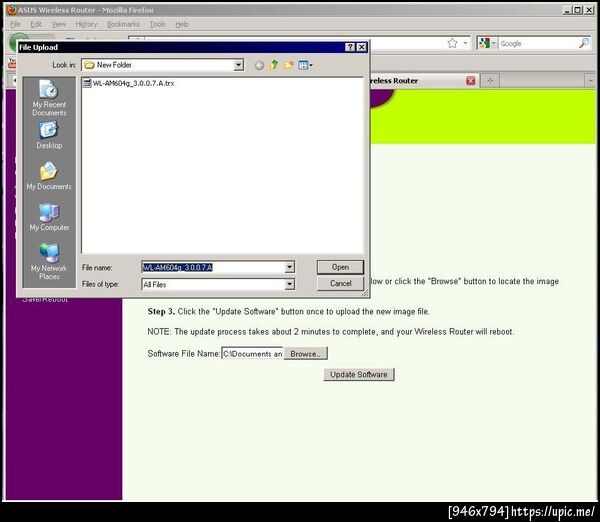Go back to last folder visited
Image resolution: width=600 pixels, height=522 pixels.
[259, 65]
